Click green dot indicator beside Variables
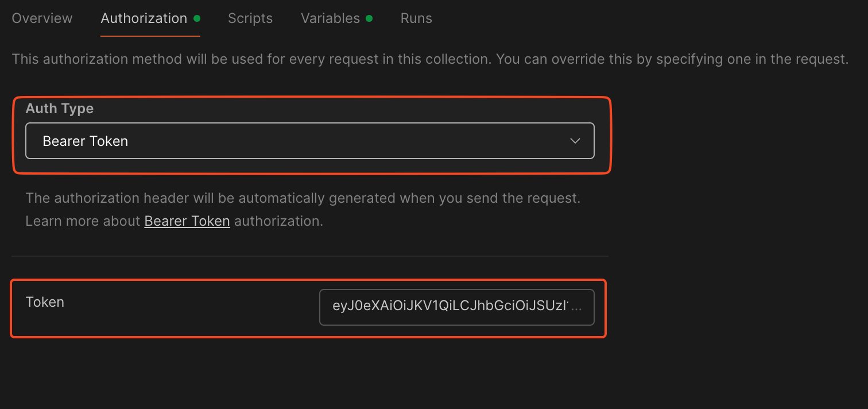The width and height of the screenshot is (868, 409). (369, 18)
